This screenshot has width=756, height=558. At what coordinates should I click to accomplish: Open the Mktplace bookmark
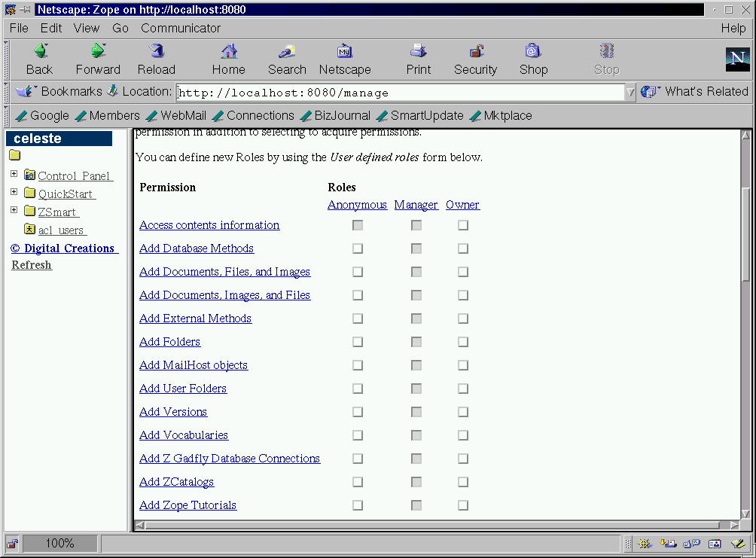tap(501, 116)
